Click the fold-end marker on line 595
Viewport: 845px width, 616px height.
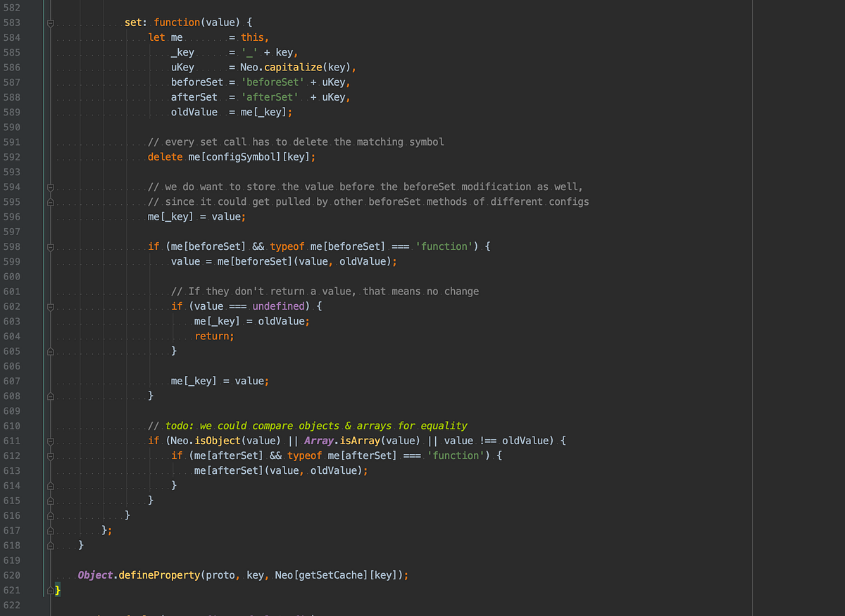pos(49,201)
